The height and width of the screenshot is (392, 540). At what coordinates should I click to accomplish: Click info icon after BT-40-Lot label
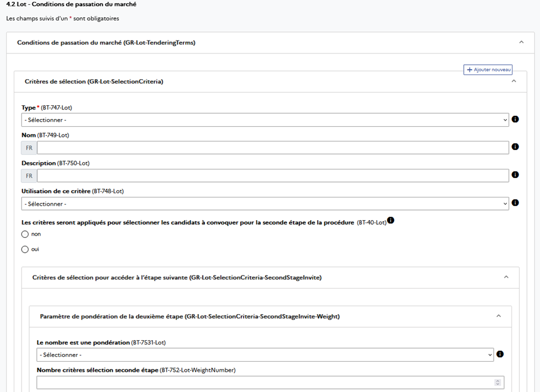(x=391, y=220)
